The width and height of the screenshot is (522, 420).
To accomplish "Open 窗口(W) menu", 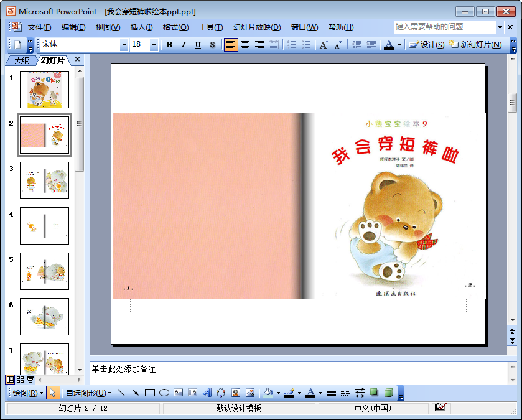I will pos(304,27).
